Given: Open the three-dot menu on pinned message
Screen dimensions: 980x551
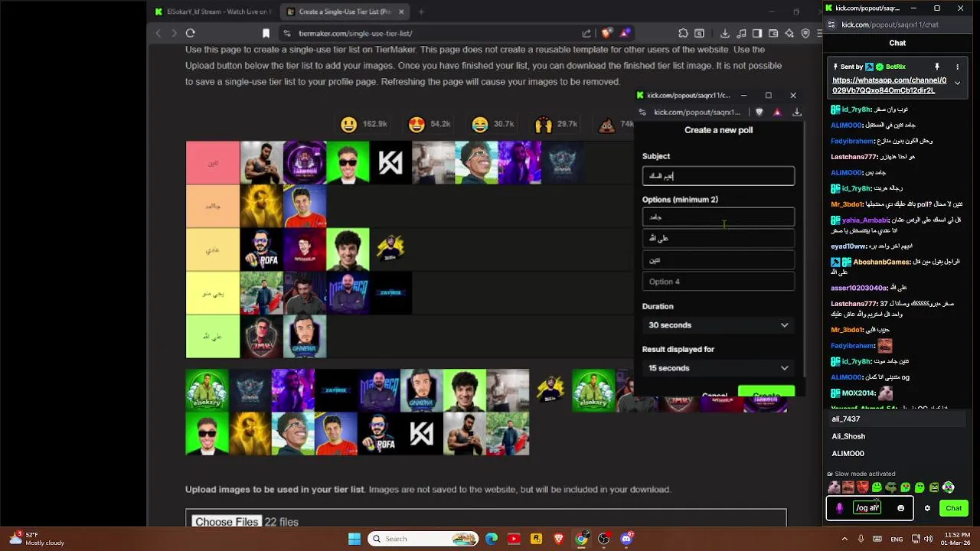Looking at the screenshot, I should tap(957, 67).
